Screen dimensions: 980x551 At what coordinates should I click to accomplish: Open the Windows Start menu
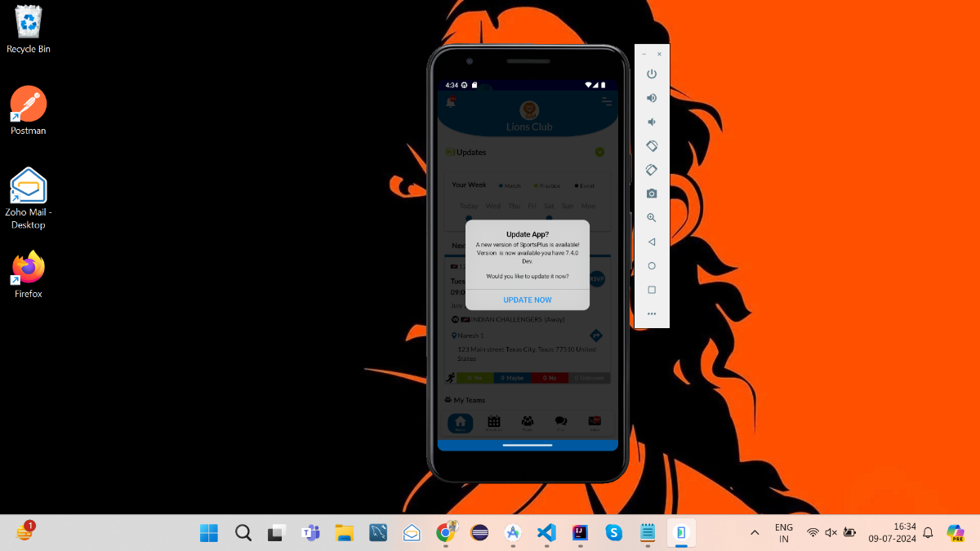[209, 533]
